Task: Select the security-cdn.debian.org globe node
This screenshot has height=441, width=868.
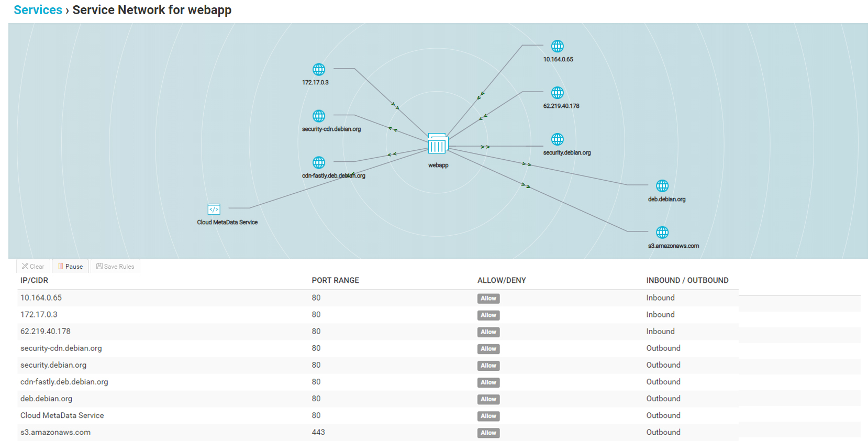Action: (319, 116)
